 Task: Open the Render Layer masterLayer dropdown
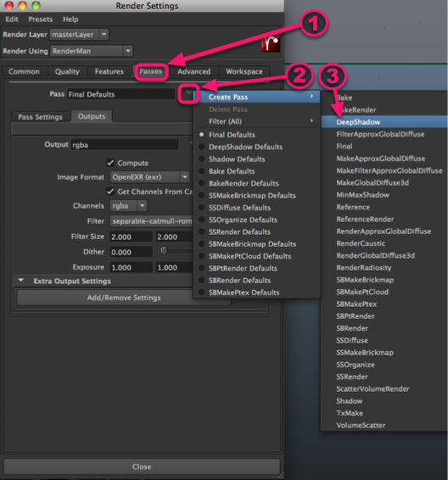point(79,35)
